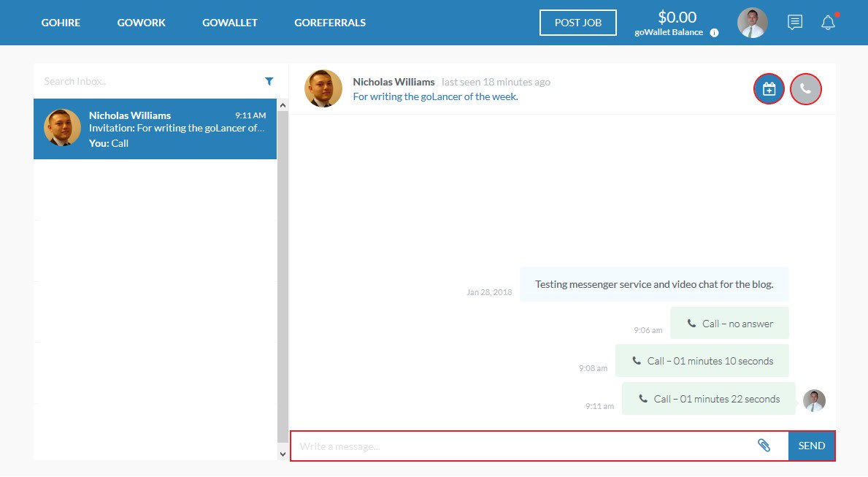
Task: Start a call with phone icon button
Action: pos(805,88)
